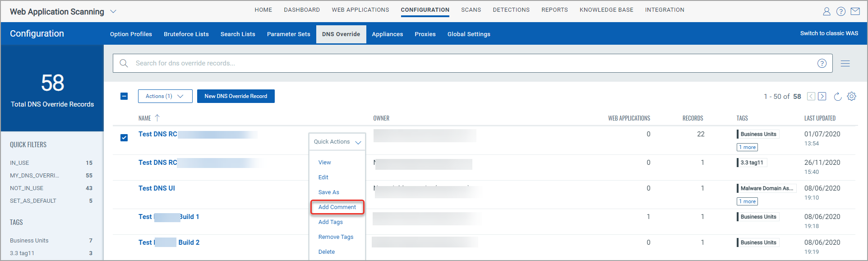The width and height of the screenshot is (868, 261).
Task: Click the dns override search field
Action: click(x=472, y=63)
